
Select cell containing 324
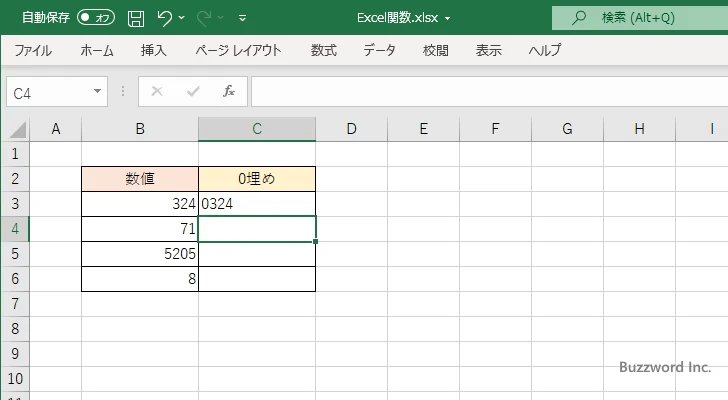pyautogui.click(x=140, y=204)
